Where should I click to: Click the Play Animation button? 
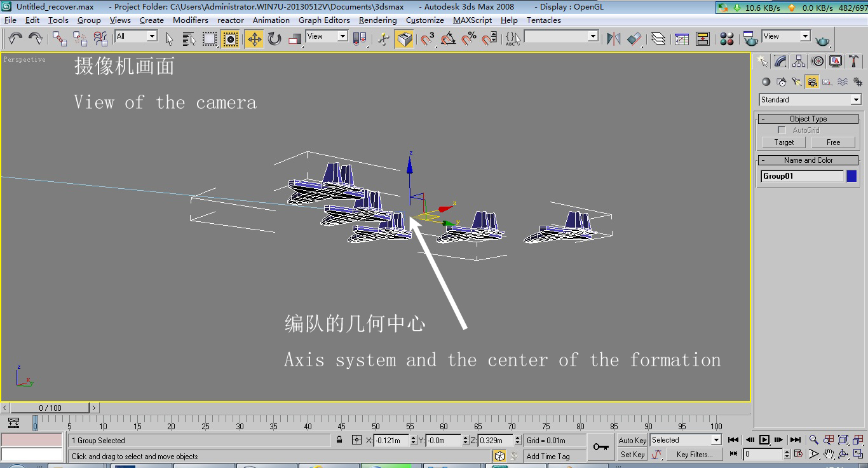coord(764,439)
